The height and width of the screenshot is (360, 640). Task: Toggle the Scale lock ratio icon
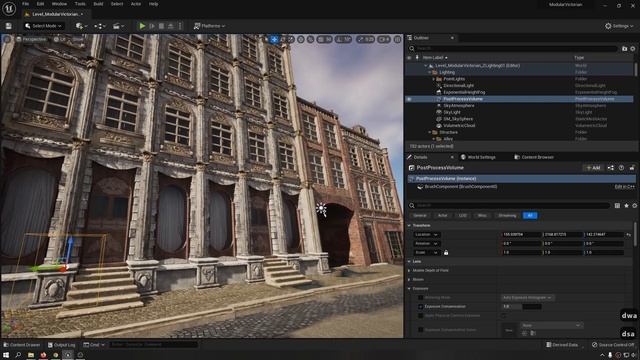pos(446,253)
